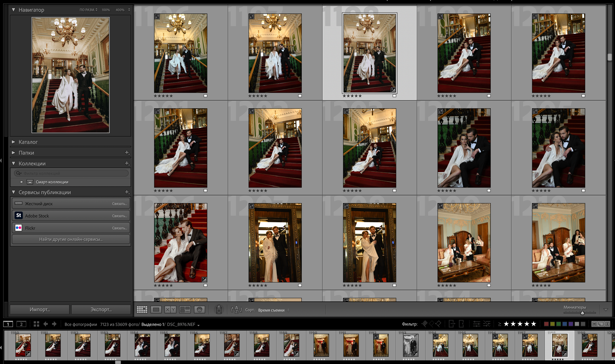615x364 pixels.
Task: Click the magnifier icon in collections filter
Action: (18, 173)
